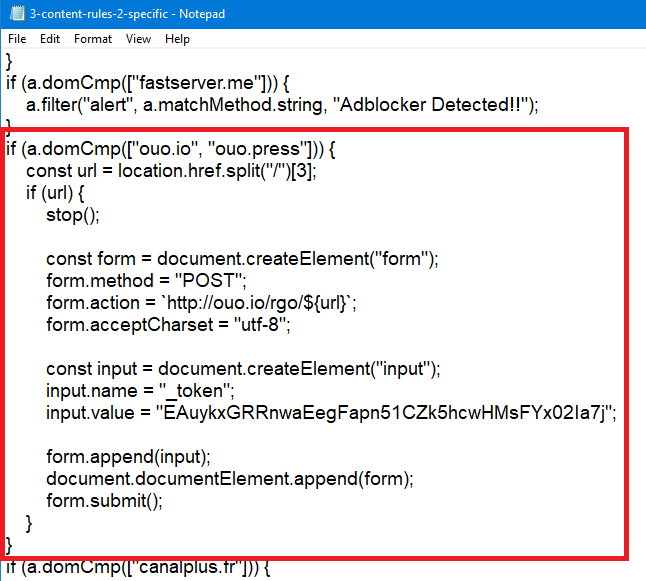Image resolution: width=646 pixels, height=581 pixels.
Task: Click the 'const input = document.createElement' line
Action: pos(243,369)
